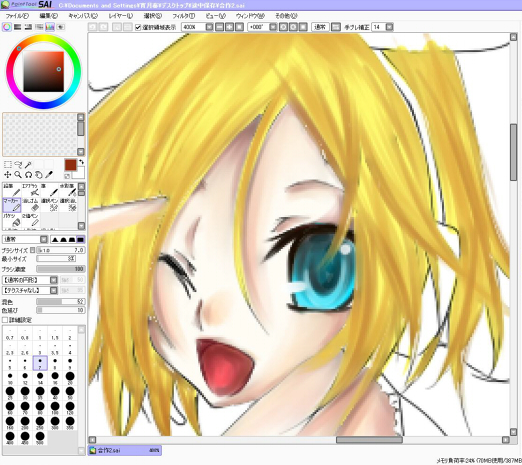The height and width of the screenshot is (465, 522).
Task: Choose the Pencil (鉛筆) brush tool
Action: 12,190
